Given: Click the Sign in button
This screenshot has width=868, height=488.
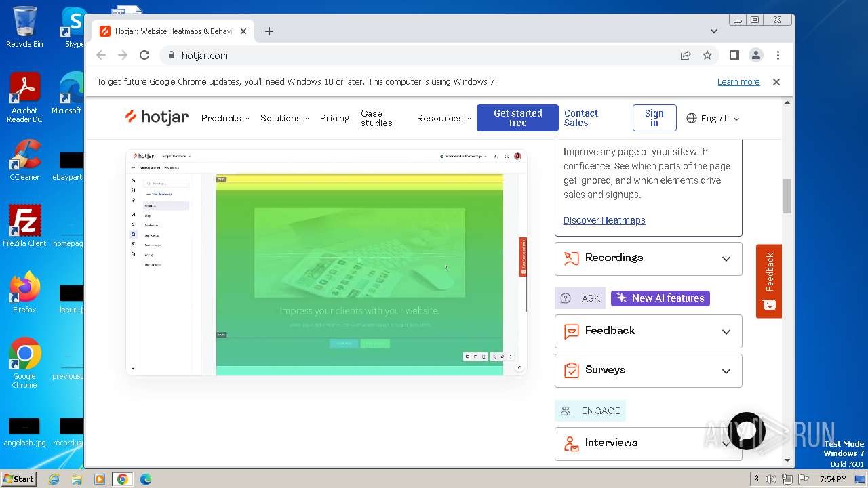Looking at the screenshot, I should pos(654,118).
